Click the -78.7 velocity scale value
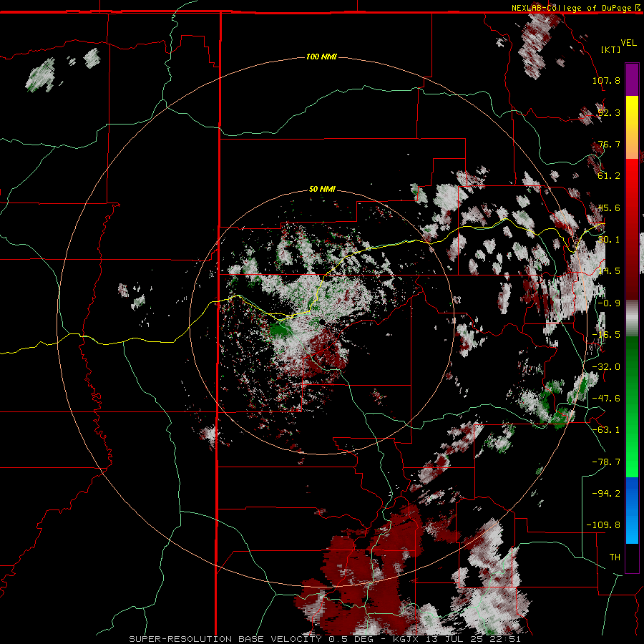644x644 pixels. click(x=606, y=462)
